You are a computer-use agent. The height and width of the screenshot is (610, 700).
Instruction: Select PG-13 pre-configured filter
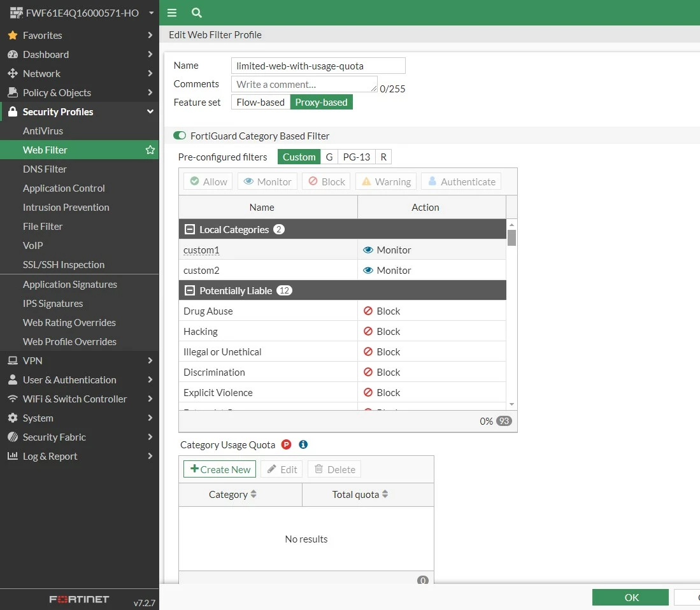tap(356, 157)
